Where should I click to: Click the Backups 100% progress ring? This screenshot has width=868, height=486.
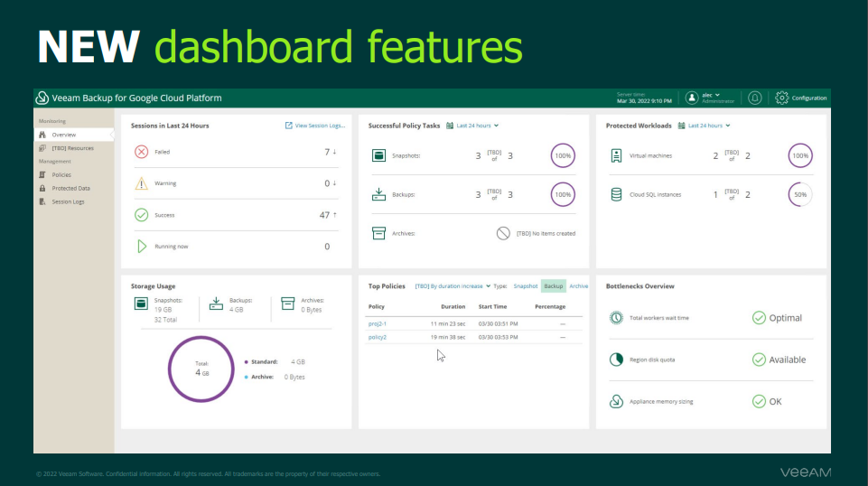point(563,194)
